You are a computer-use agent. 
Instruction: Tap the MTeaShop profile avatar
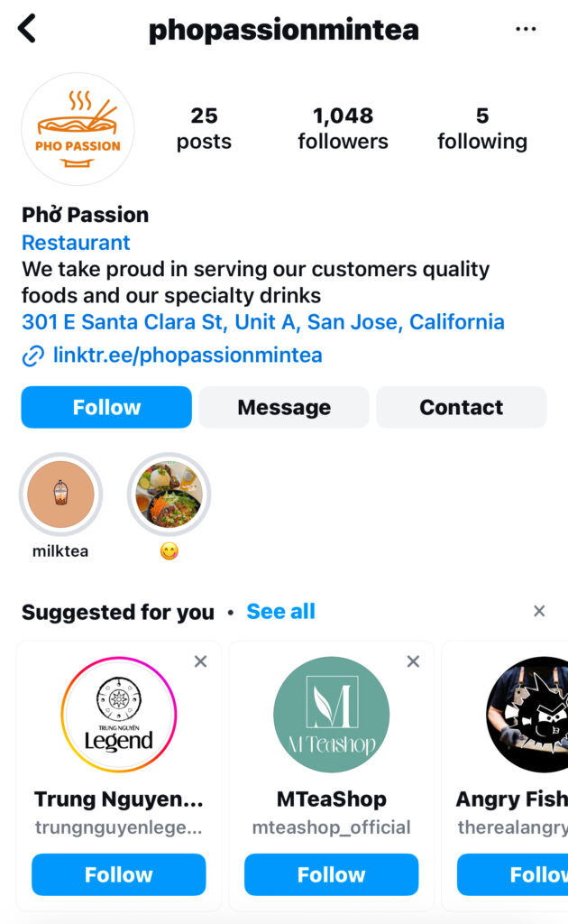[331, 714]
